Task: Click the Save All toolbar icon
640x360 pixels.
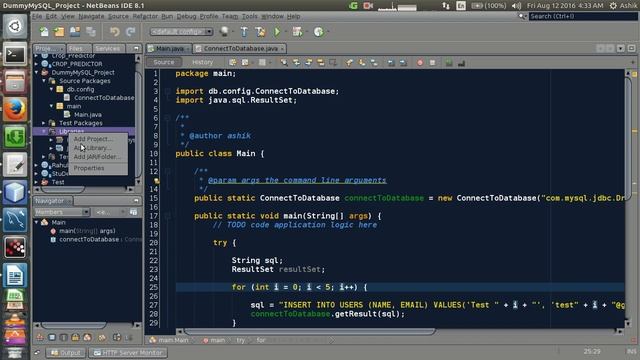Action: 91,31
